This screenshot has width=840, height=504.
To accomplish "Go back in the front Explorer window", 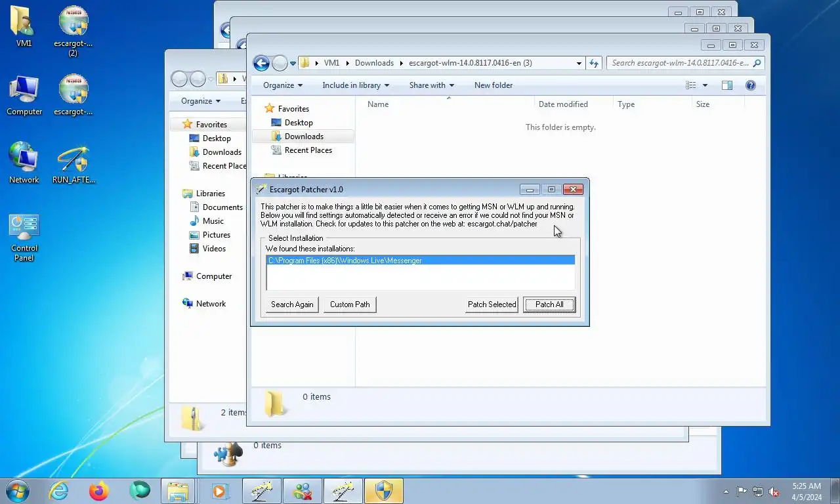I will 261,63.
